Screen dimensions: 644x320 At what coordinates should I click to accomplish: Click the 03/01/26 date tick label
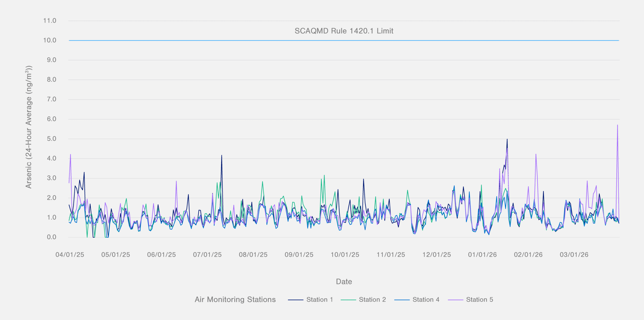click(x=574, y=255)
